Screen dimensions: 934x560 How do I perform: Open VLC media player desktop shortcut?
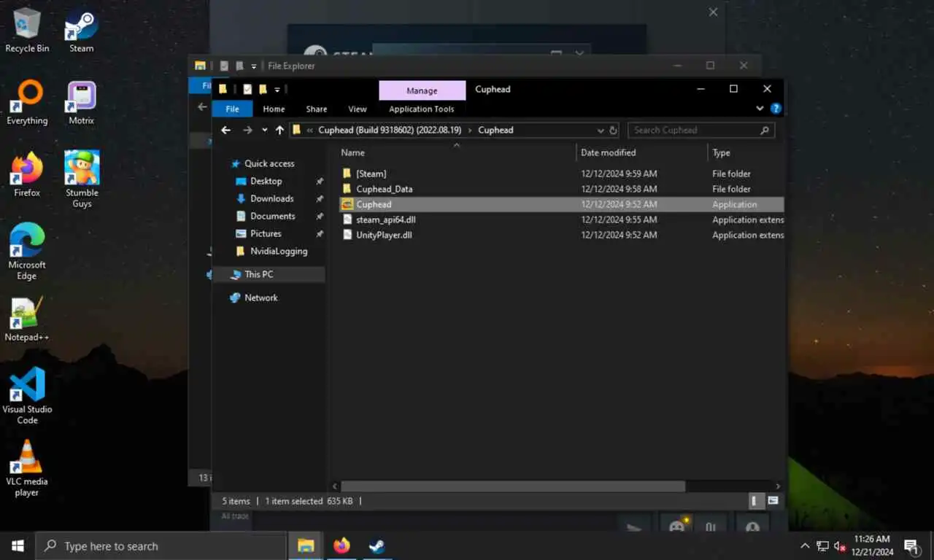coord(27,468)
